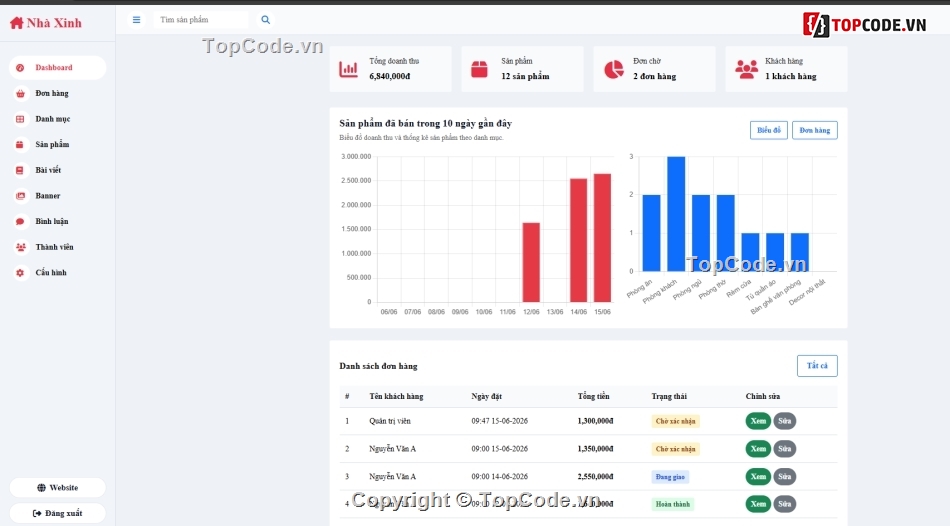View order of Quản trị viên
Viewport: 950px width, 526px height.
coord(758,421)
